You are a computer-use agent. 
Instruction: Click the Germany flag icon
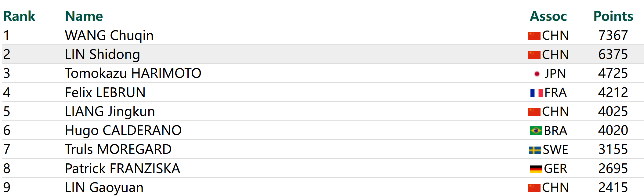(536, 169)
